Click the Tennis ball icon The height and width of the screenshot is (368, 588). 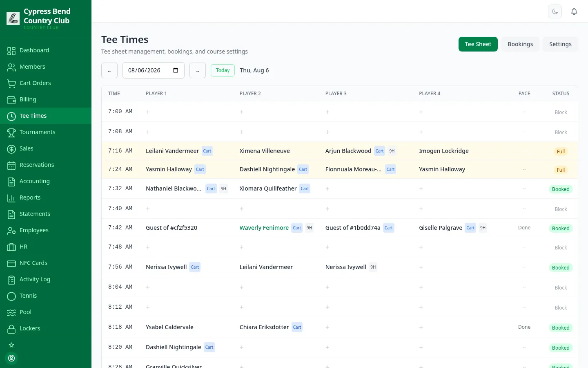[11, 296]
